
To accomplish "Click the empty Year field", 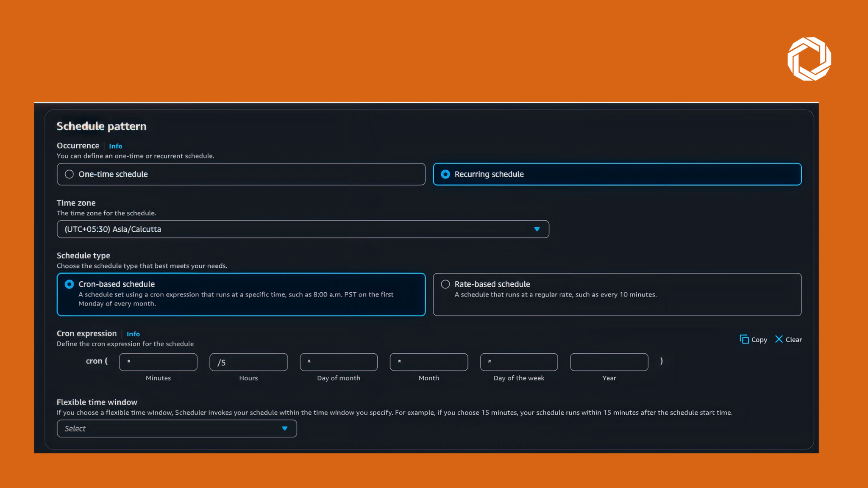I will 609,362.
